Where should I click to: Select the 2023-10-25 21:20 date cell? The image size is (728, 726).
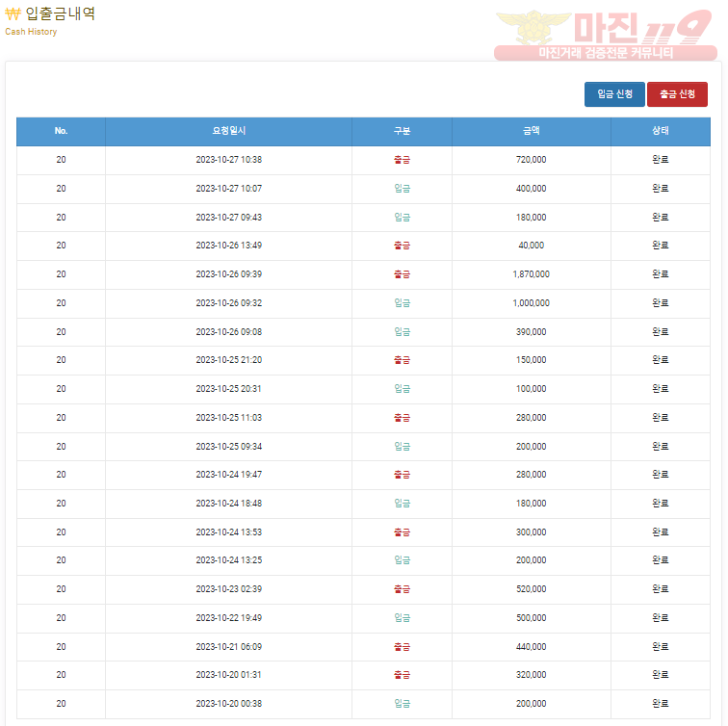coord(228,360)
